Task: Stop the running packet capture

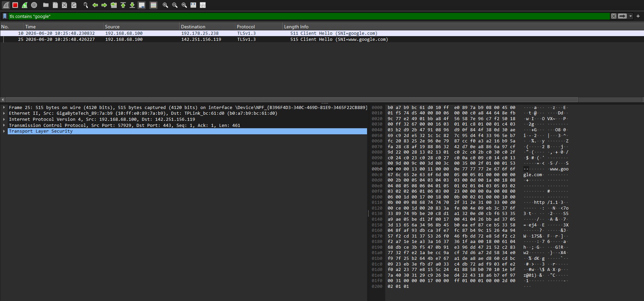Action: (x=15, y=5)
